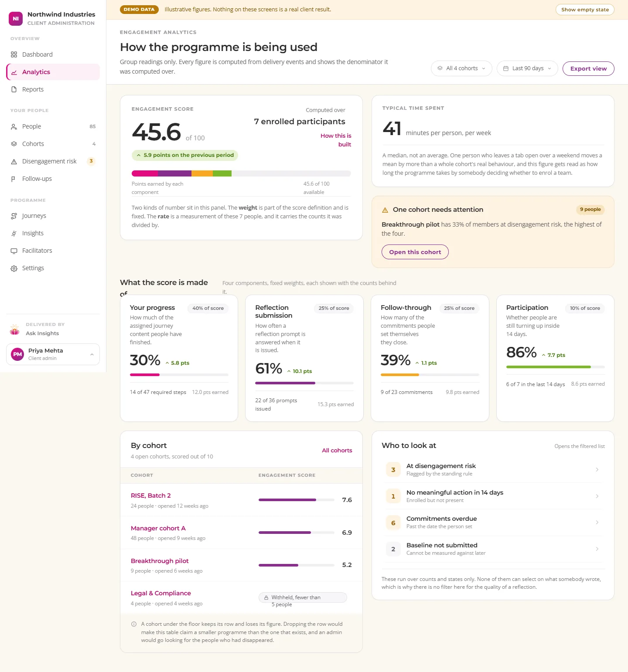Screen dimensions: 628x672
Task: Click the info icon in cohort footnote
Action: click(x=134, y=624)
